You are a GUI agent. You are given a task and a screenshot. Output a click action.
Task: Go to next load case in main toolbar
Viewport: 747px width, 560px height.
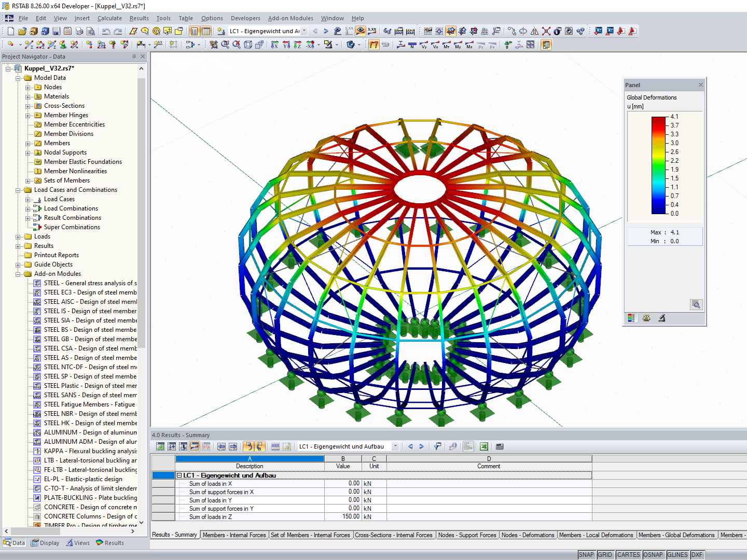pyautogui.click(x=326, y=31)
